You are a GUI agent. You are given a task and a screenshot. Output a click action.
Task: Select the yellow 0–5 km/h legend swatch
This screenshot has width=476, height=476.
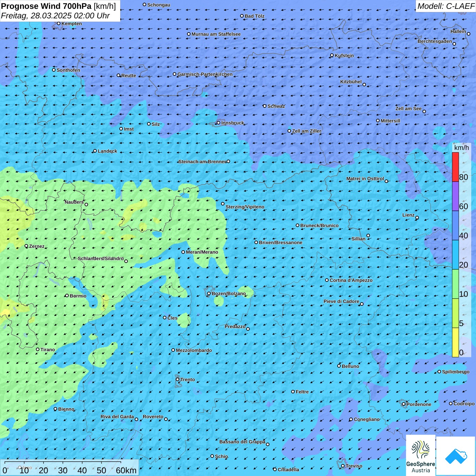click(455, 342)
